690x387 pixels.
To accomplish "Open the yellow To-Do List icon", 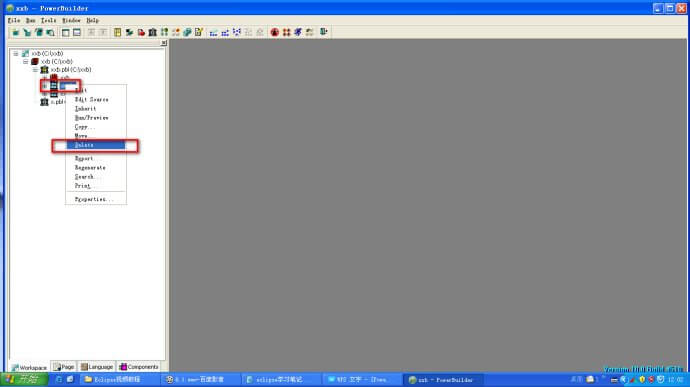I will (117, 32).
